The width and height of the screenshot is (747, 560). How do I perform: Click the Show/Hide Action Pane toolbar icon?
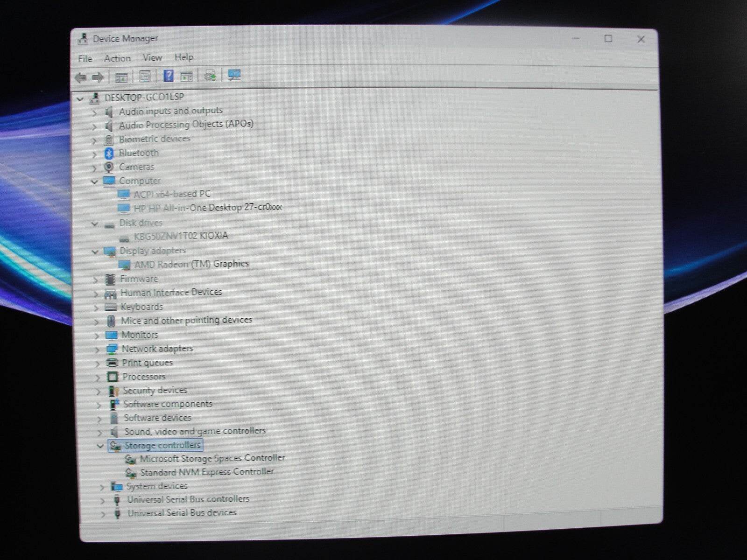pyautogui.click(x=187, y=76)
